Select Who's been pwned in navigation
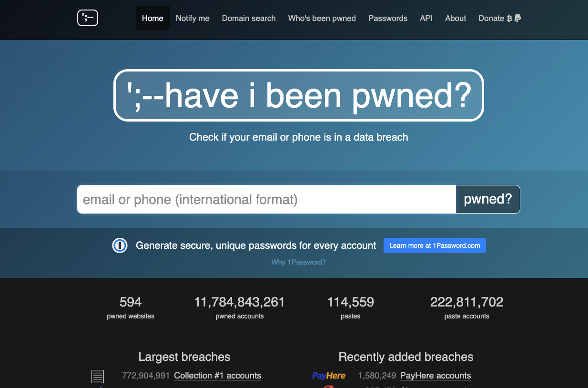Image resolution: width=588 pixels, height=388 pixels. tap(322, 18)
